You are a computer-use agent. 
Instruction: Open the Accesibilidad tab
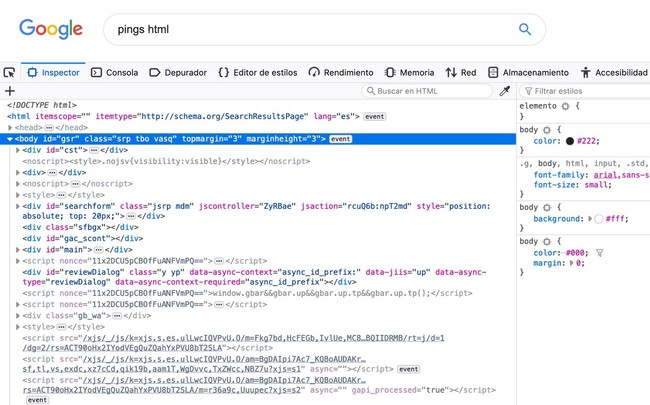614,73
